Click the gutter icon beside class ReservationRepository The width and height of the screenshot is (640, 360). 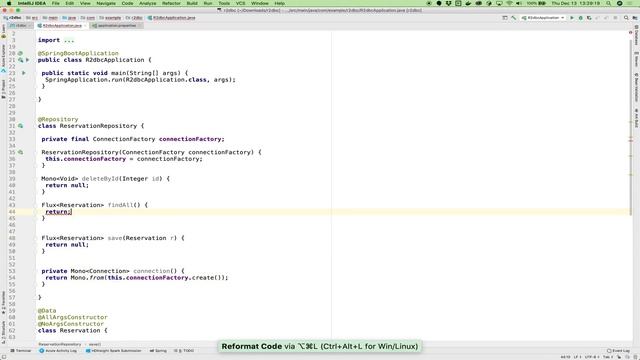coord(20,126)
